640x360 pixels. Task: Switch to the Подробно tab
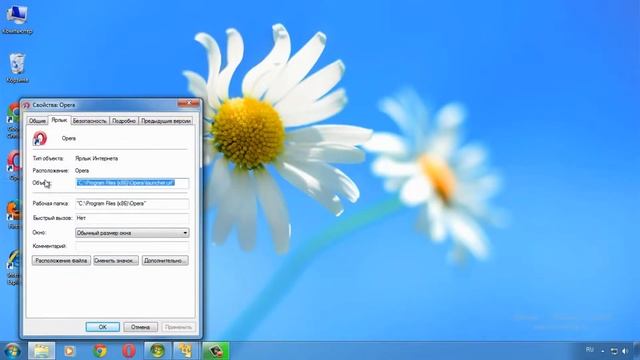coord(124,121)
